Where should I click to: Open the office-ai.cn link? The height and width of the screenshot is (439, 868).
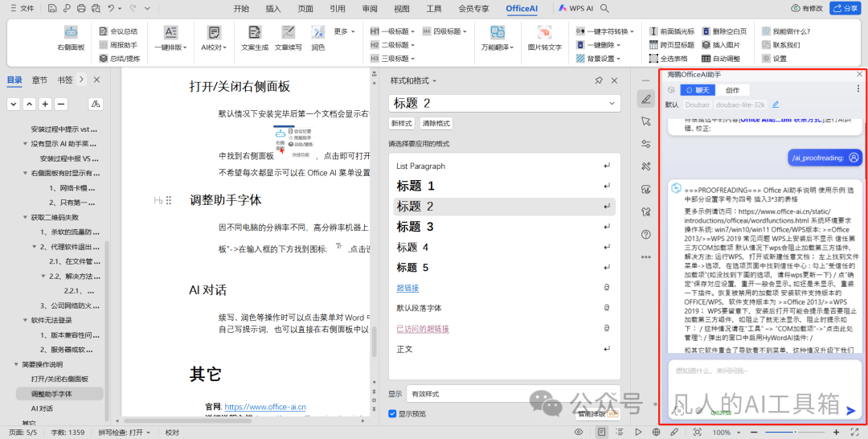(x=265, y=407)
